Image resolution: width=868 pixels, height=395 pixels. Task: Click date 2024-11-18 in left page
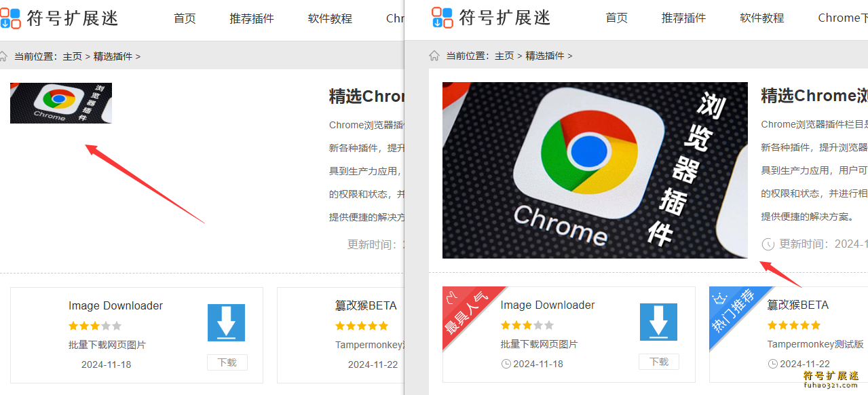107,364
